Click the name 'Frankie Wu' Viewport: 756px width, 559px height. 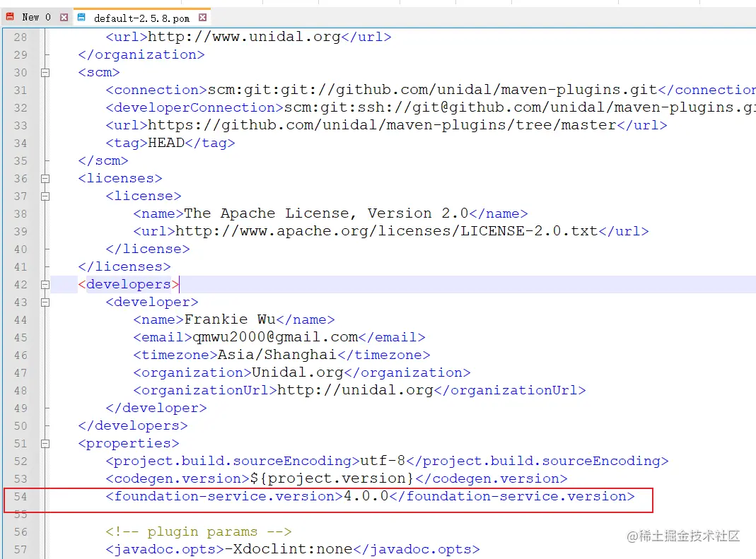[230, 319]
